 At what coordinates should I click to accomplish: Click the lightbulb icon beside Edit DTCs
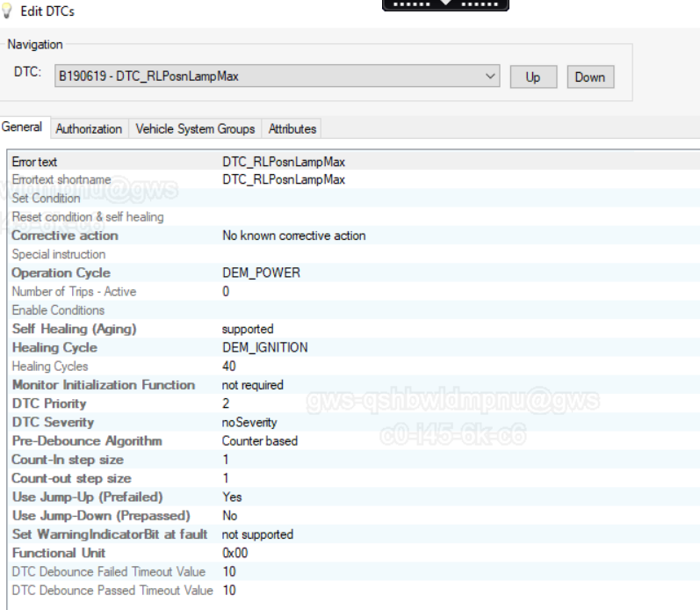point(7,11)
